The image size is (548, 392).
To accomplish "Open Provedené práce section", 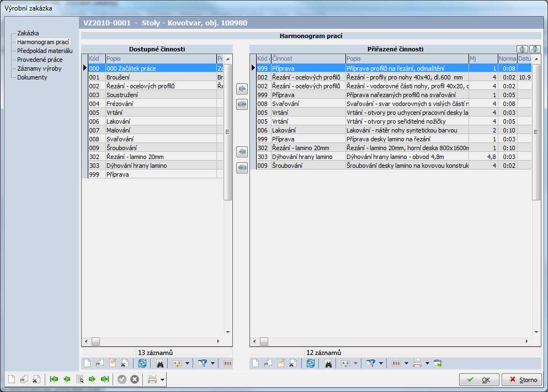I will point(40,60).
